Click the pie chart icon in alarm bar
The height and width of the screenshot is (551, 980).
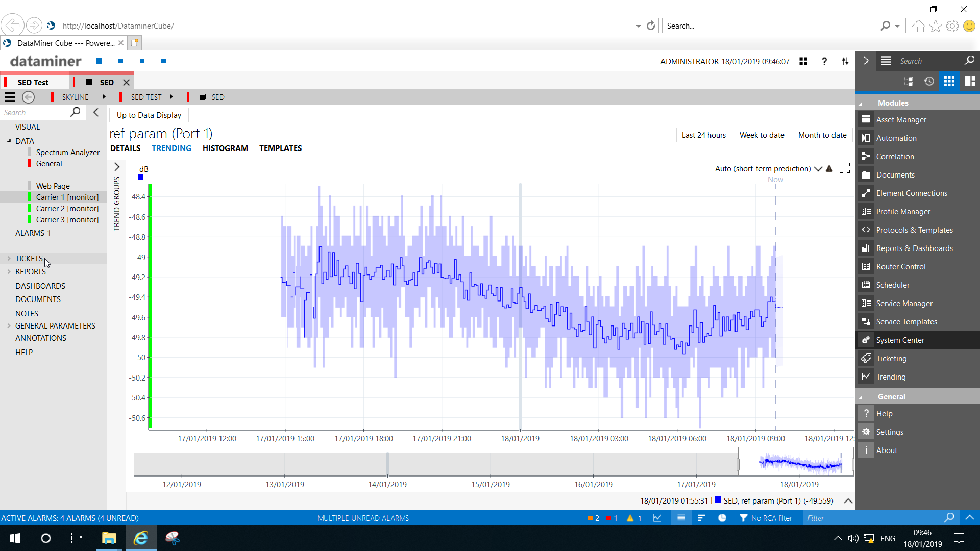click(722, 518)
